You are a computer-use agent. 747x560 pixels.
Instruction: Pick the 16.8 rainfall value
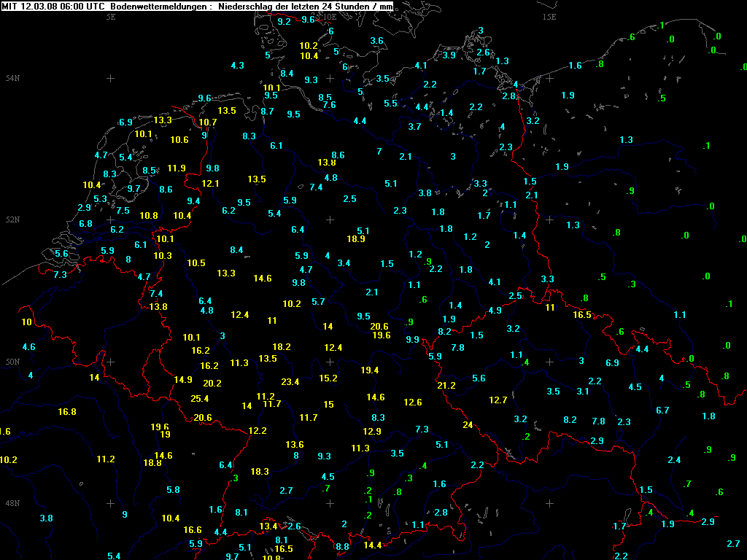(x=67, y=412)
